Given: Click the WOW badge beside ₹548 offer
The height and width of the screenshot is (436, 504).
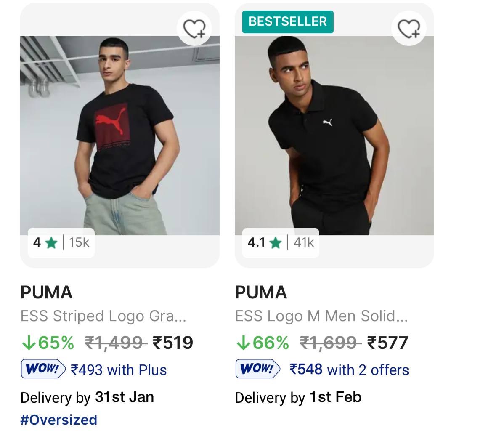Looking at the screenshot, I should 258,369.
